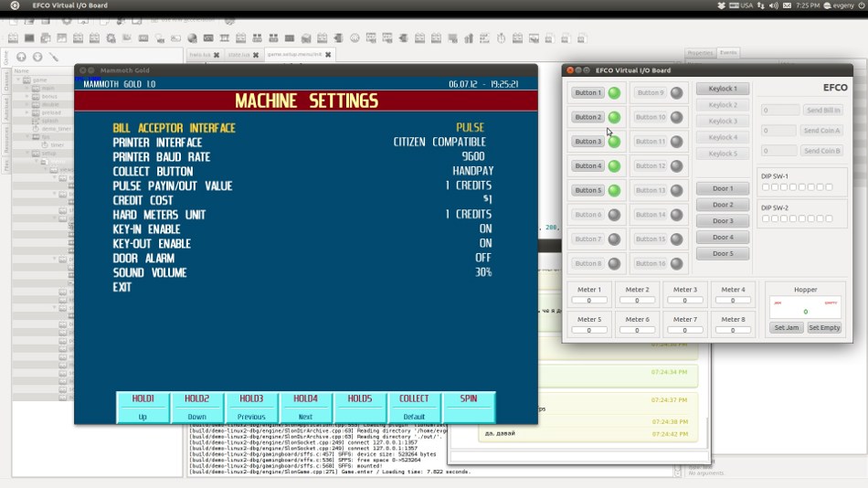Click the globe icon in IDE toolbar
The height and width of the screenshot is (488, 868).
click(x=192, y=38)
